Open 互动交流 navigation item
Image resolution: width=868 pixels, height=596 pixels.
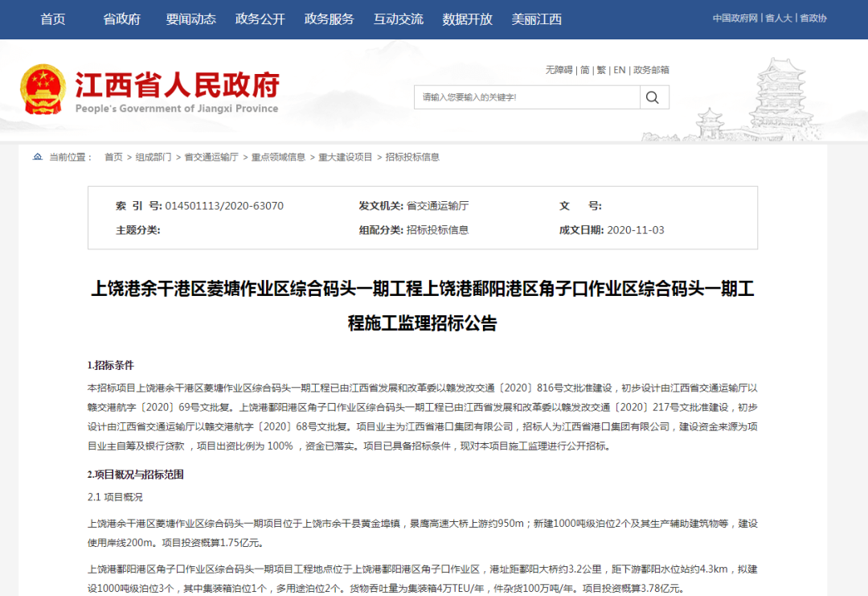[398, 18]
